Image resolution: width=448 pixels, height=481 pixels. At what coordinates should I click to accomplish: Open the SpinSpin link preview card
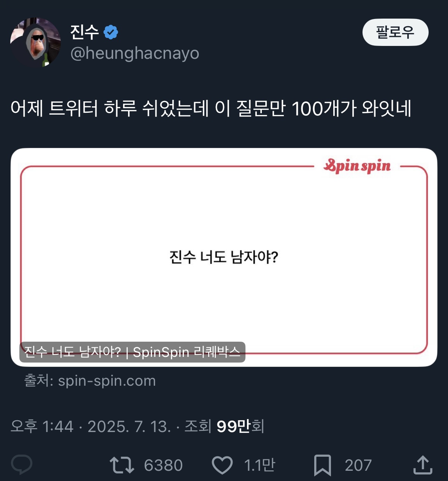224,257
